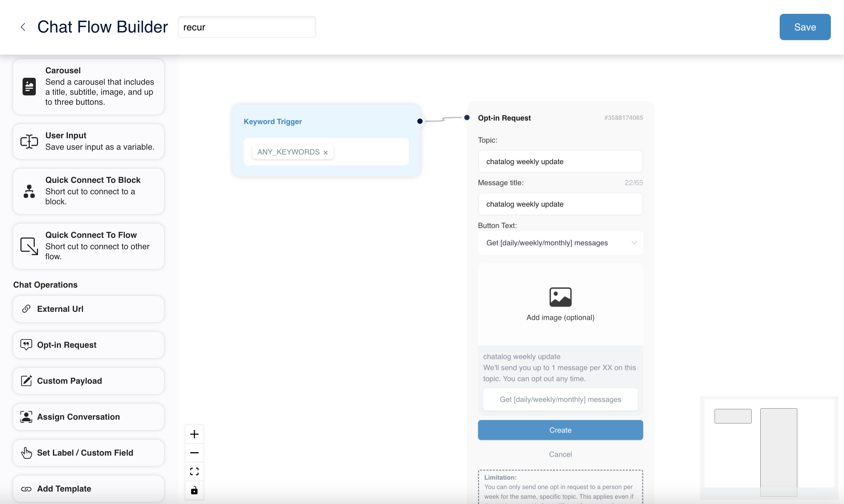Click the Add image placeholder icon
The height and width of the screenshot is (504, 844).
point(560,297)
